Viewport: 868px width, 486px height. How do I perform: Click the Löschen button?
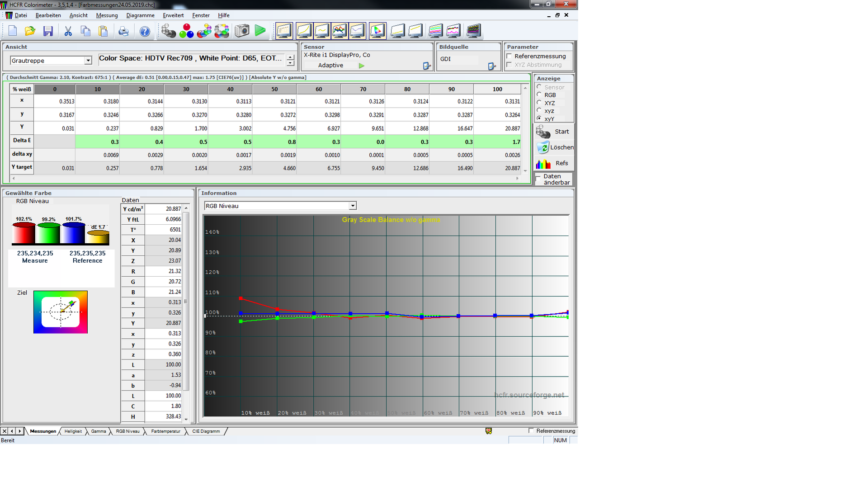[x=554, y=147]
